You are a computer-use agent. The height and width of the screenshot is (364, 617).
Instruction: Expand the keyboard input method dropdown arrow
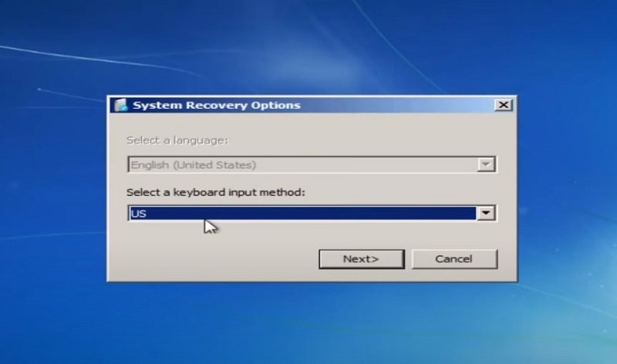click(x=485, y=214)
